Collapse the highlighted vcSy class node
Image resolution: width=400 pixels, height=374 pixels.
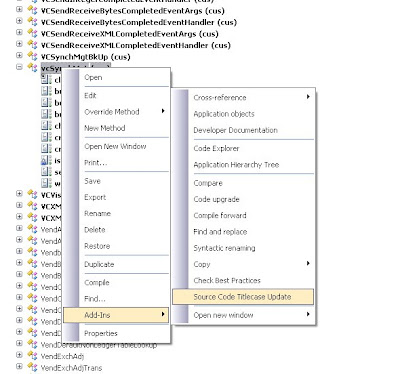point(19,67)
